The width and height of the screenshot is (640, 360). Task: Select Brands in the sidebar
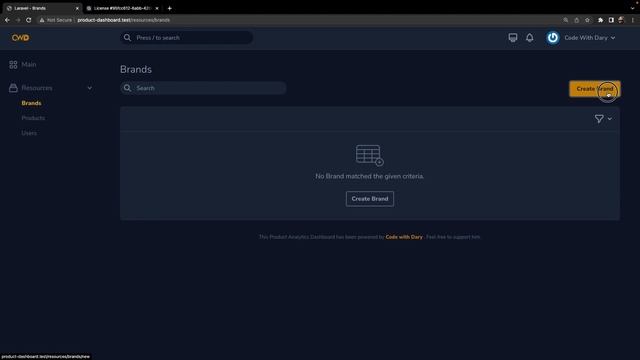point(31,103)
